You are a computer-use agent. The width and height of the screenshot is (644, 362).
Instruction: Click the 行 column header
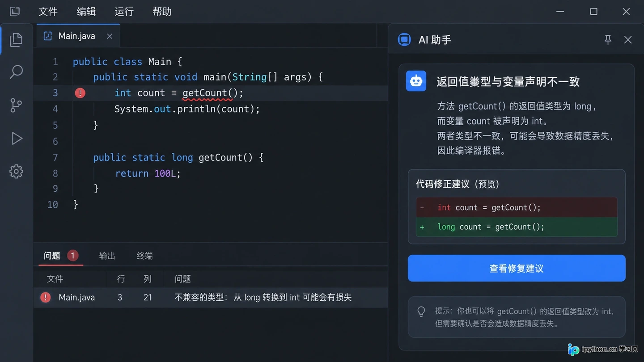point(121,279)
